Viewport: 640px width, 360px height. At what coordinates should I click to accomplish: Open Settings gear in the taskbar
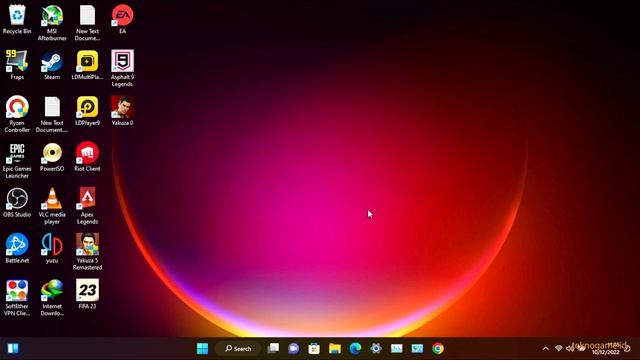coord(376,349)
